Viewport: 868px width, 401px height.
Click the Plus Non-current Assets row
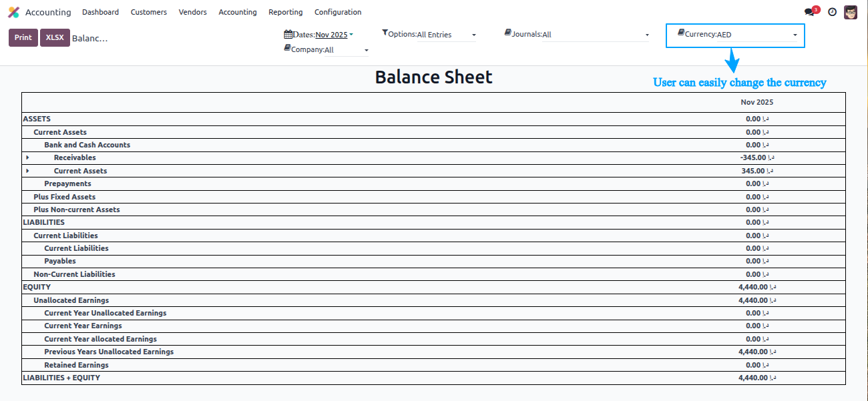(x=433, y=210)
